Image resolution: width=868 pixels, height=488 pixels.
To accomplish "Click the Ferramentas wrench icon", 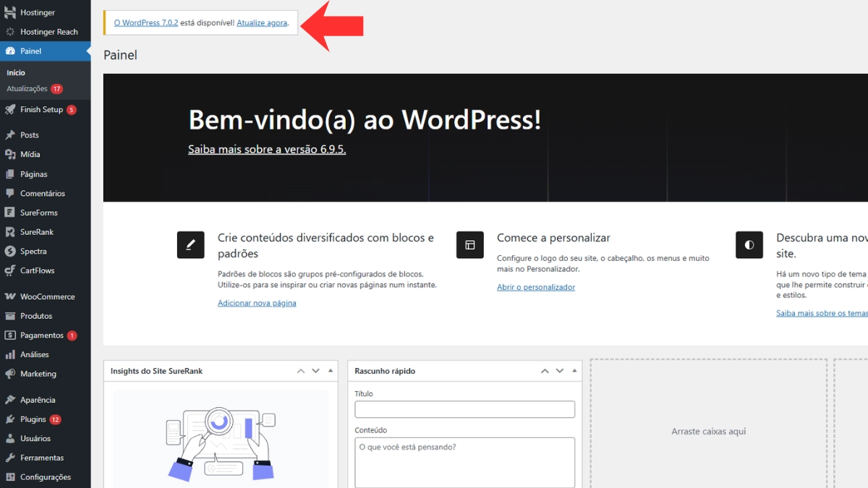I will tap(10, 458).
